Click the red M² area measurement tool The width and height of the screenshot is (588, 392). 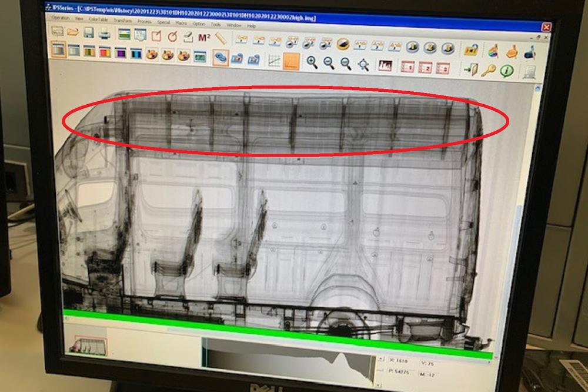point(204,38)
